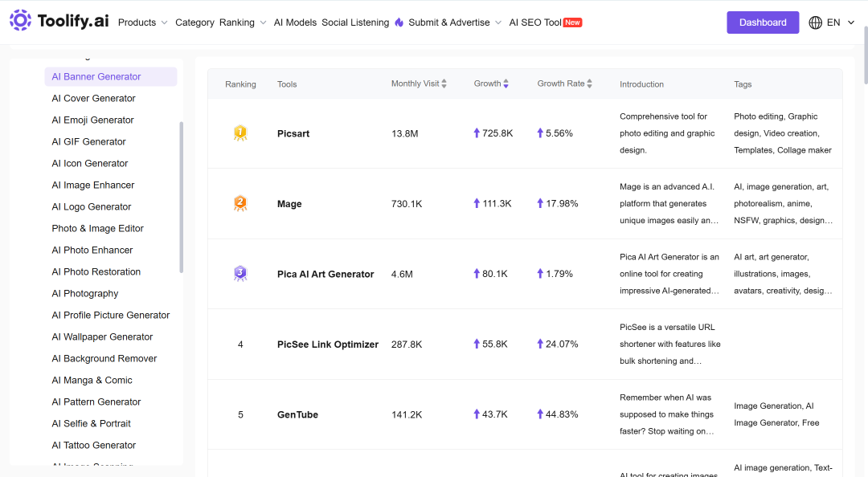The width and height of the screenshot is (868, 477).
Task: Select AI Pattern Generator category
Action: point(96,402)
